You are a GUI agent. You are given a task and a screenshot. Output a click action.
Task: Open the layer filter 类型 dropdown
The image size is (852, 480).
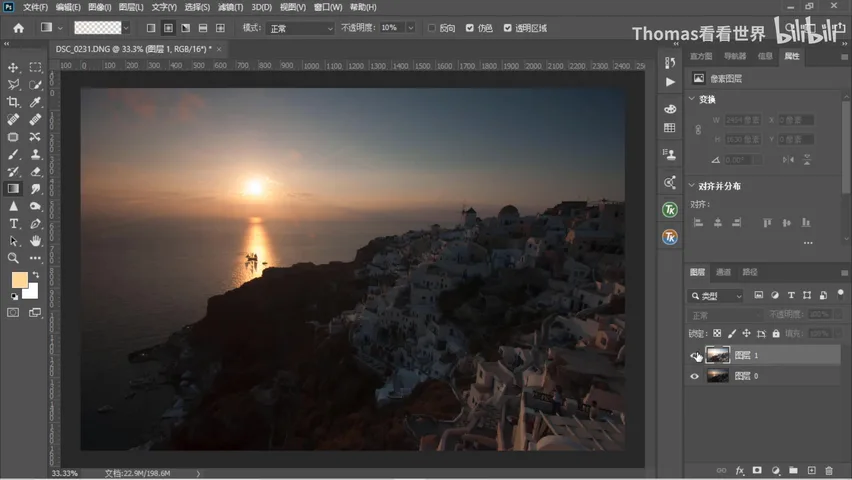pyautogui.click(x=716, y=296)
